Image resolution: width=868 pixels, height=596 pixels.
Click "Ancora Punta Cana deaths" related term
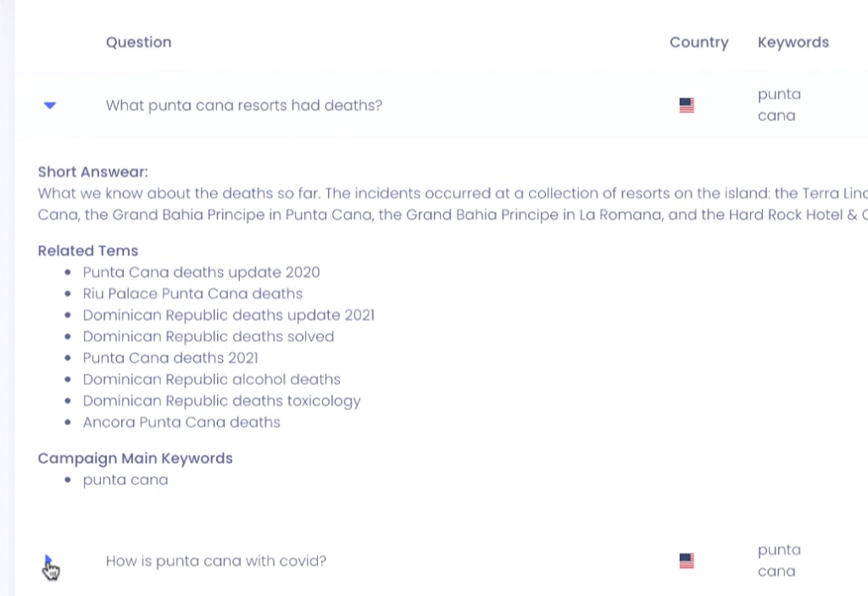coord(181,422)
